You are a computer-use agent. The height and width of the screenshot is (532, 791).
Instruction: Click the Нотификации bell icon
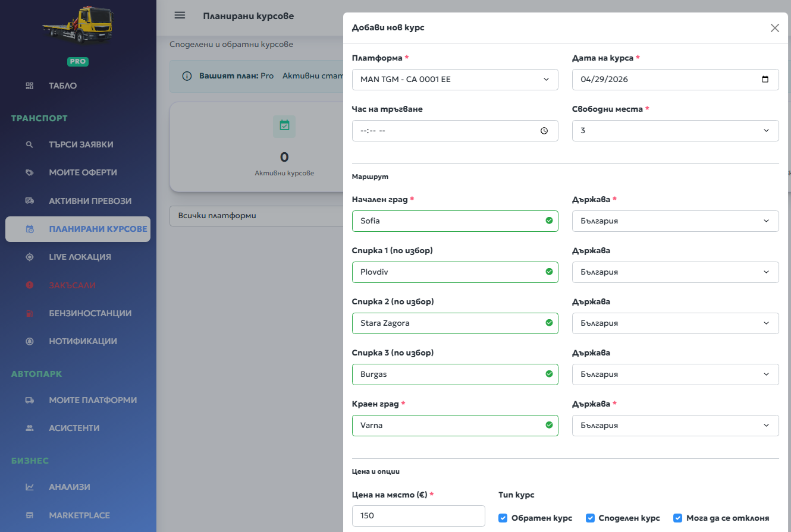[30, 341]
